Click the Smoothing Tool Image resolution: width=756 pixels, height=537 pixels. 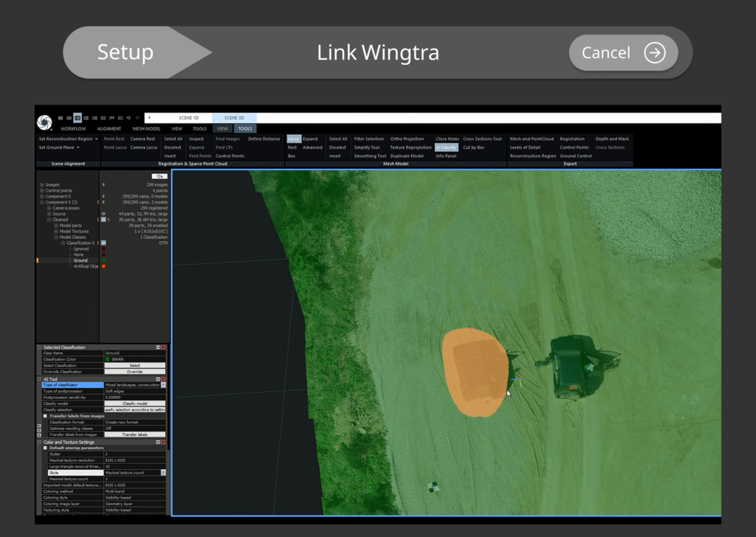[370, 156]
